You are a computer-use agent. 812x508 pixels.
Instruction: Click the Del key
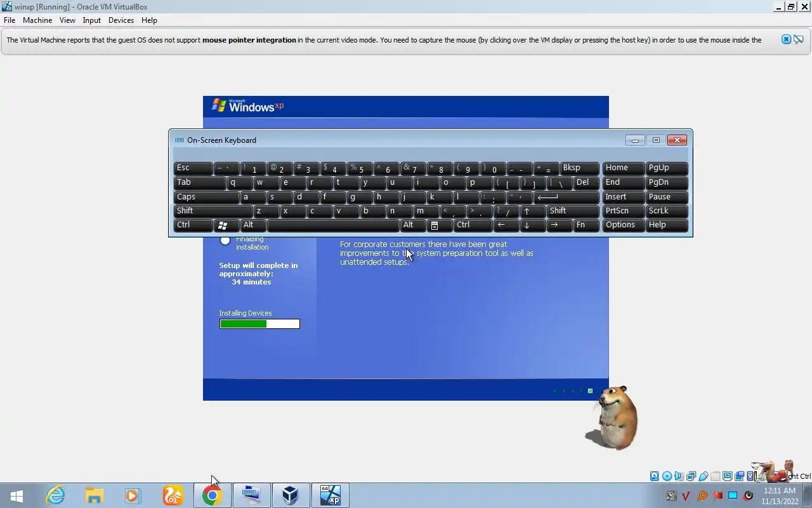tap(586, 183)
